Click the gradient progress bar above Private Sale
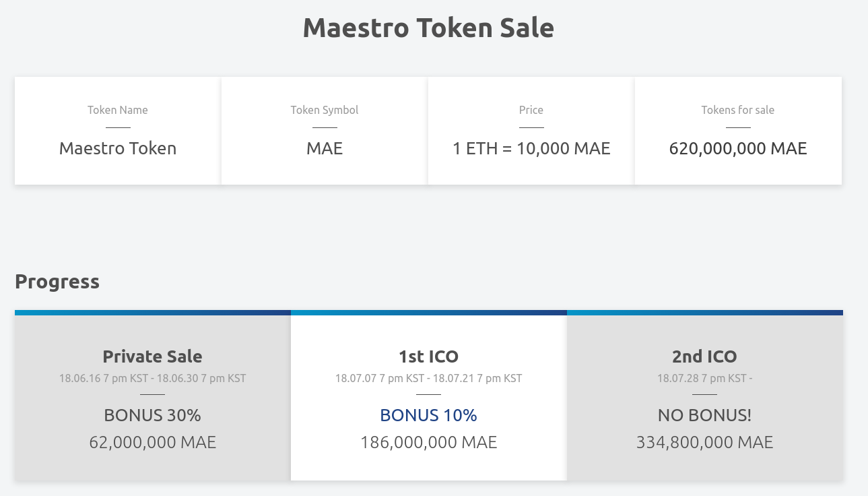868x496 pixels. 152,313
